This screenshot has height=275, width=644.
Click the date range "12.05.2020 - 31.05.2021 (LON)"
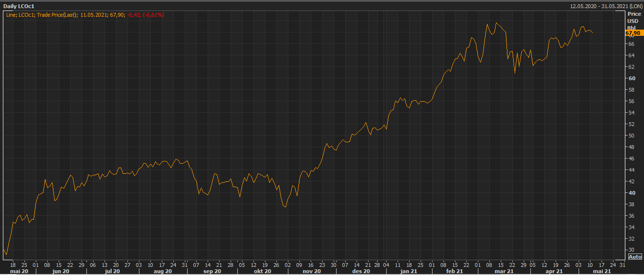pyautogui.click(x=606, y=6)
